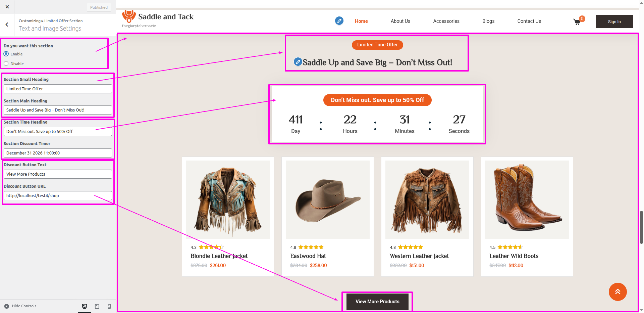This screenshot has width=644, height=313.
Task: Click the scroll-to-top orange arrow button
Action: click(x=618, y=292)
